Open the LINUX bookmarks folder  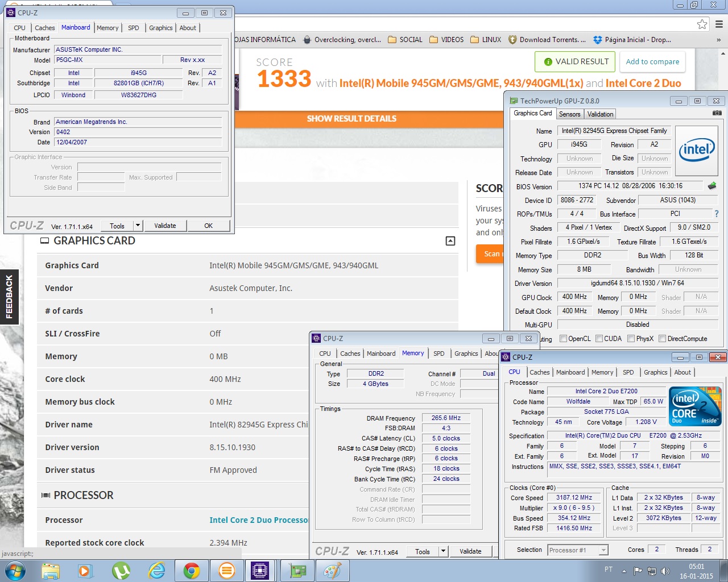click(486, 40)
